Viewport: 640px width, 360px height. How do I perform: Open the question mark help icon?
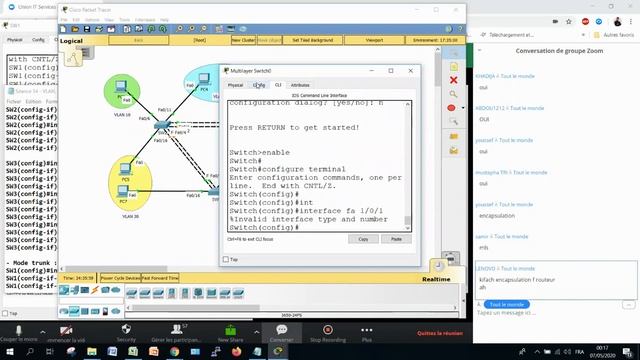[460, 29]
